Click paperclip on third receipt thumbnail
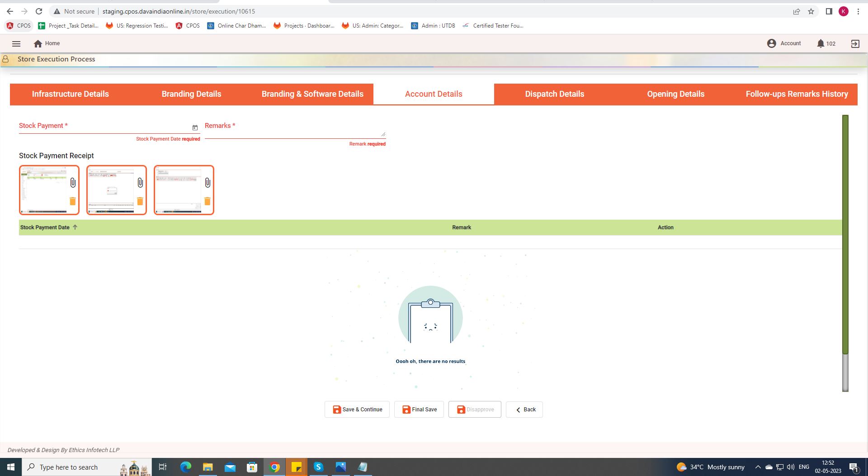This screenshot has height=476, width=868. click(208, 183)
